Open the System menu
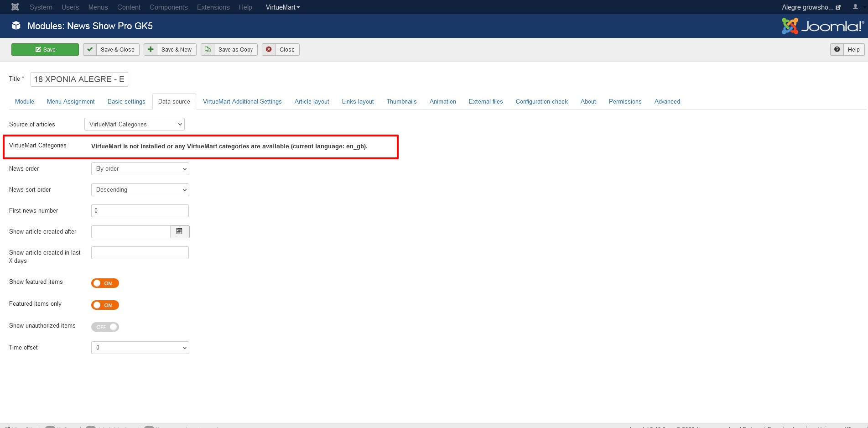868x428 pixels. click(41, 7)
